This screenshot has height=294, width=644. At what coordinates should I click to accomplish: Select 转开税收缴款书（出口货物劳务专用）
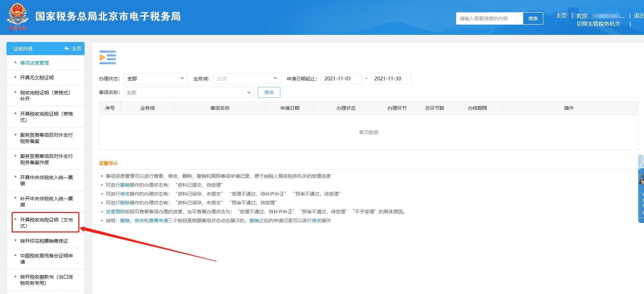[47, 280]
